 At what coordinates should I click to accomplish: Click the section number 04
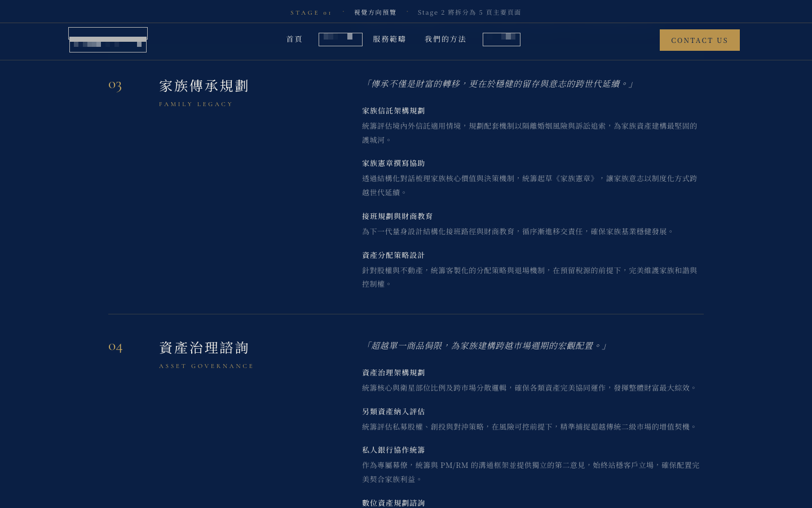(x=116, y=347)
